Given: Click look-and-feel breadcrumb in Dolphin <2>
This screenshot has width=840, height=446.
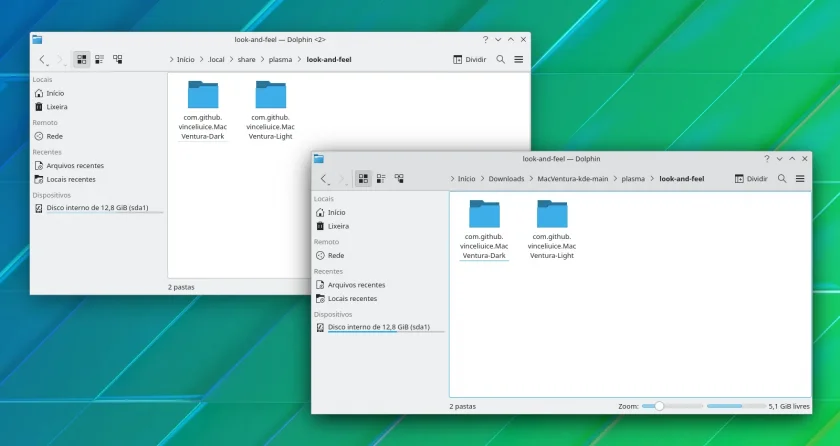Looking at the screenshot, I should (329, 59).
